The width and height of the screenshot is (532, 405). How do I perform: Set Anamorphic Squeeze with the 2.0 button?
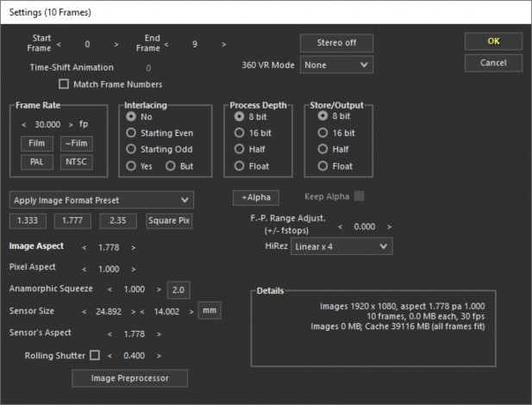(x=178, y=290)
